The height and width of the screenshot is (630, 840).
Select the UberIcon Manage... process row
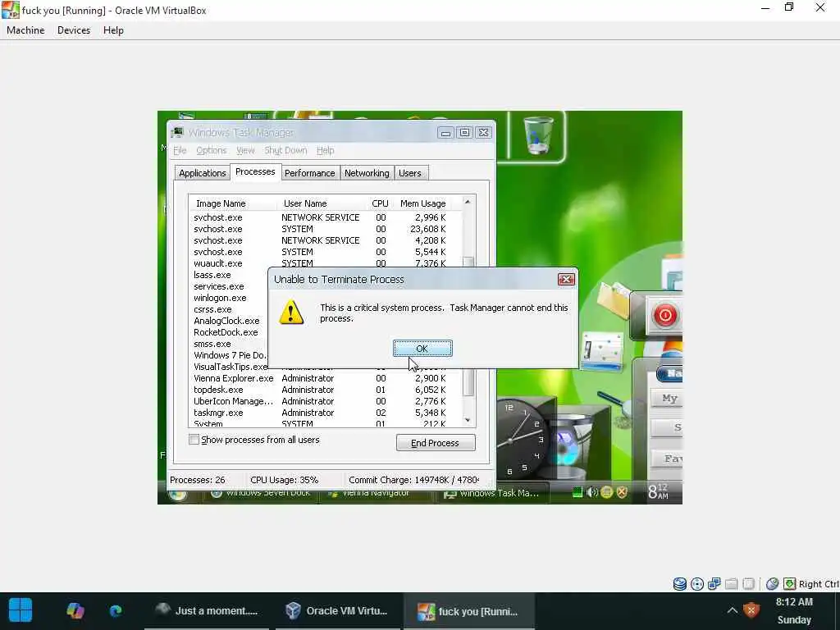coord(325,401)
